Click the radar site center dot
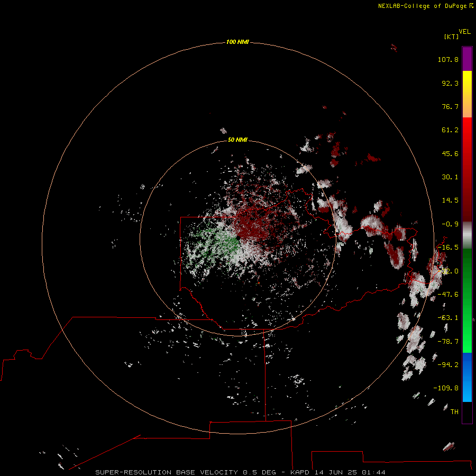476x476 pixels. tap(238, 238)
